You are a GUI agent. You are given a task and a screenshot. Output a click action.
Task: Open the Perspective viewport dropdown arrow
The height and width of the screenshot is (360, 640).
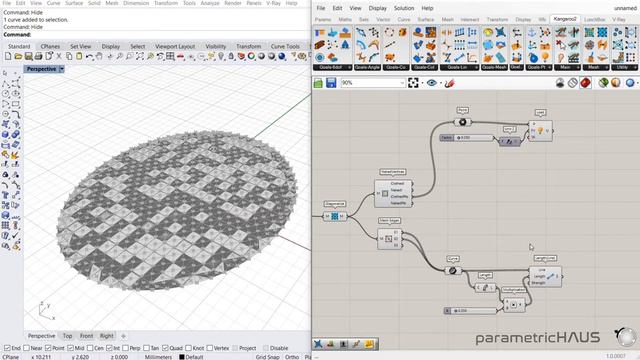[x=62, y=69]
